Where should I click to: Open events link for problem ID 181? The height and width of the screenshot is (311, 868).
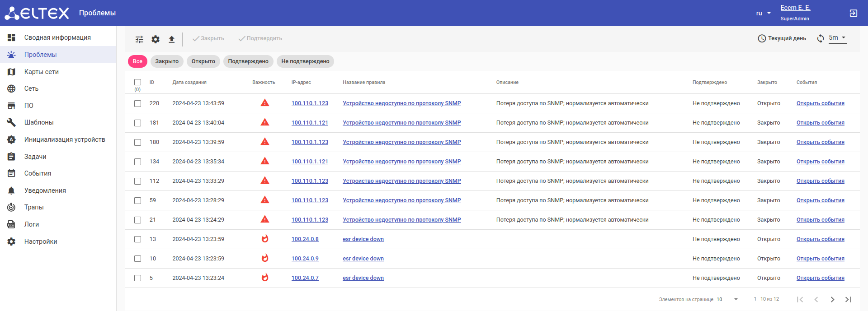click(820, 123)
